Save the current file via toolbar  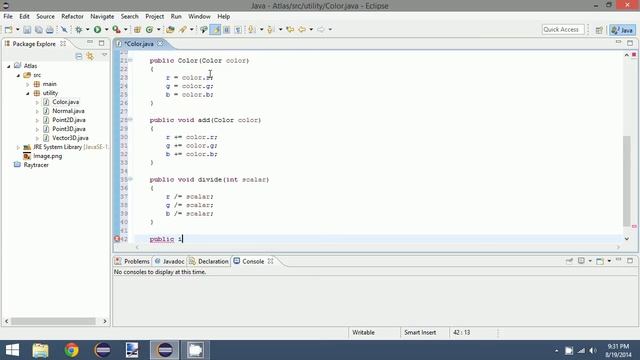(x=27, y=29)
